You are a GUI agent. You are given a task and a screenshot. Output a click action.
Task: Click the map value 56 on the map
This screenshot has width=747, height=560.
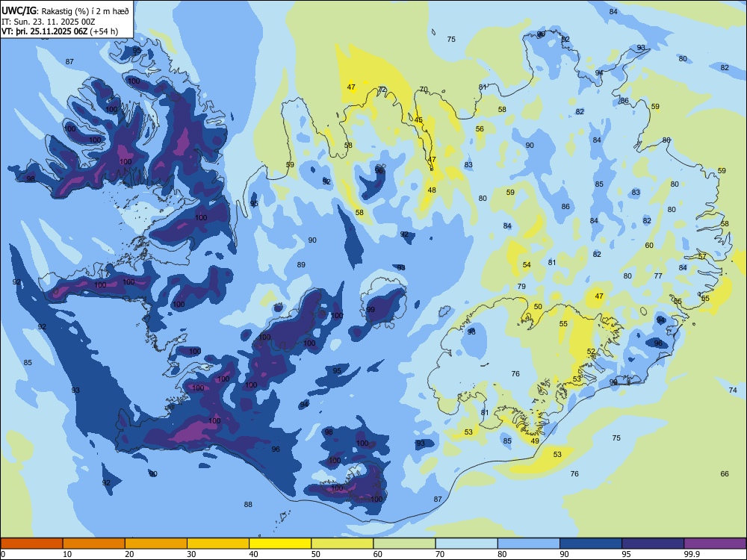[x=480, y=128]
